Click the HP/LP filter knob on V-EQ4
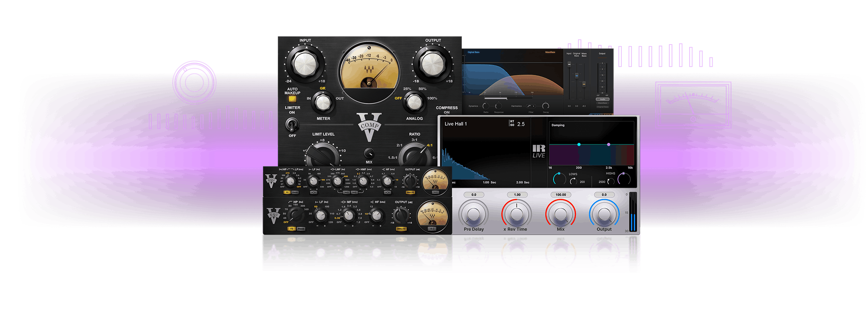 (x=291, y=181)
